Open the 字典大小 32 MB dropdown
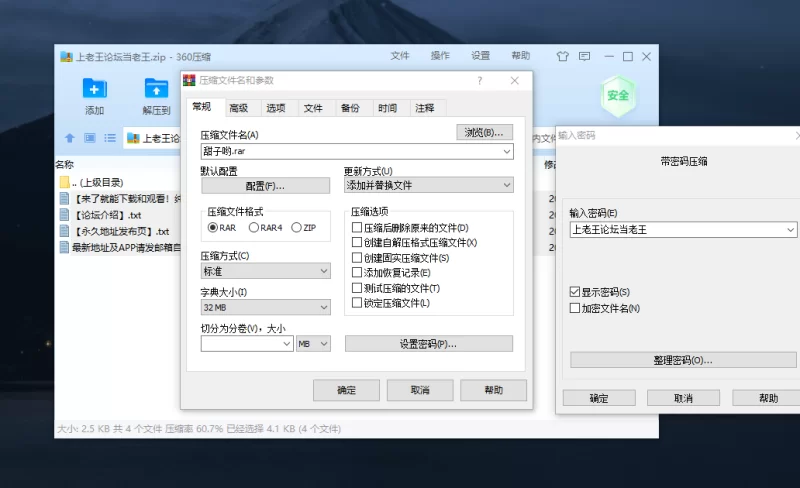The image size is (800, 488). (x=266, y=307)
